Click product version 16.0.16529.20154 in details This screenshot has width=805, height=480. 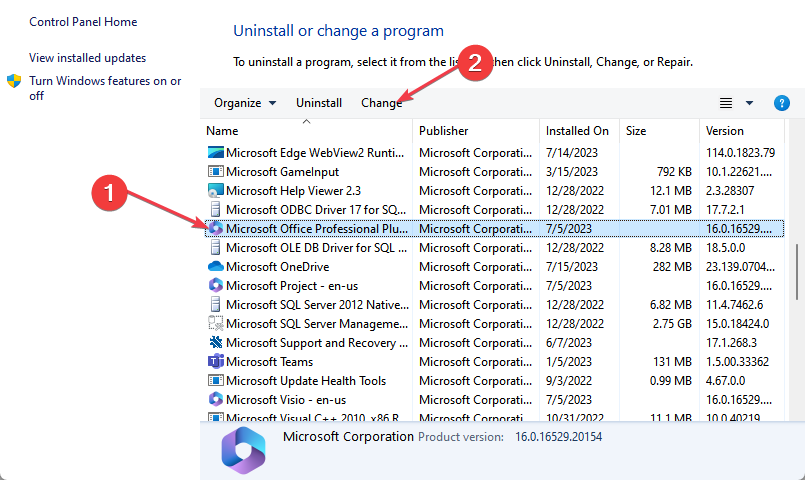coord(559,437)
